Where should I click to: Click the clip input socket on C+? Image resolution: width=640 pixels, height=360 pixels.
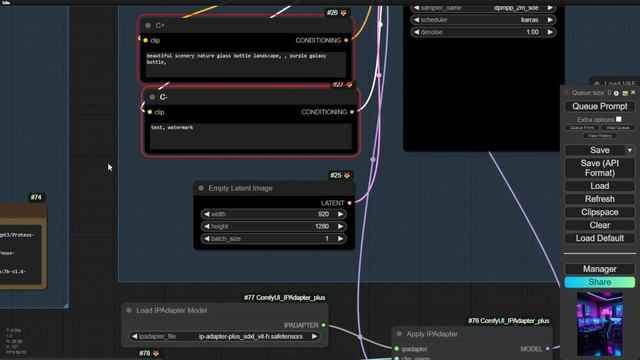tap(145, 40)
